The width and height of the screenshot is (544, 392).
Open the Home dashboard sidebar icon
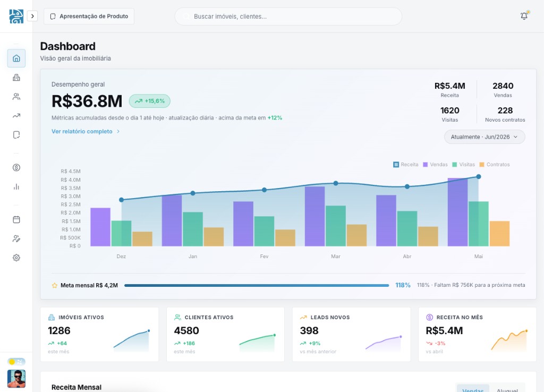click(x=16, y=58)
